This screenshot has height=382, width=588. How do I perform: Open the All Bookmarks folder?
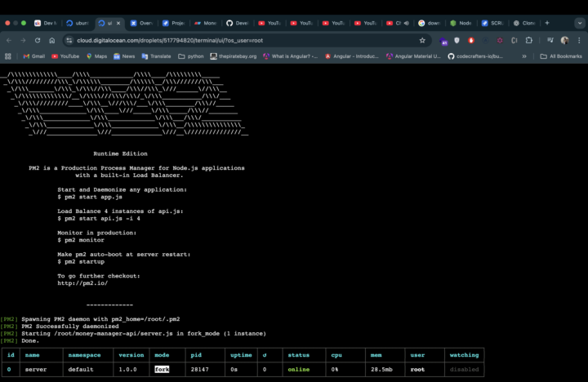(561, 56)
